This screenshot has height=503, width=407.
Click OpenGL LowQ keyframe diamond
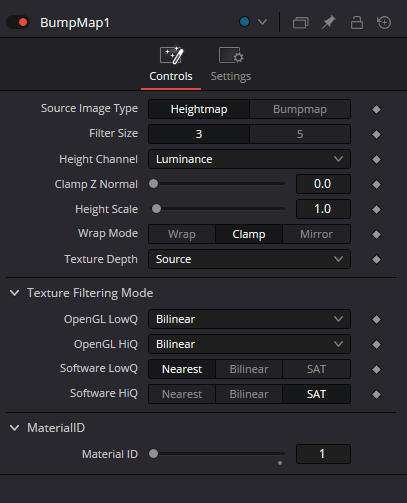pyautogui.click(x=376, y=319)
